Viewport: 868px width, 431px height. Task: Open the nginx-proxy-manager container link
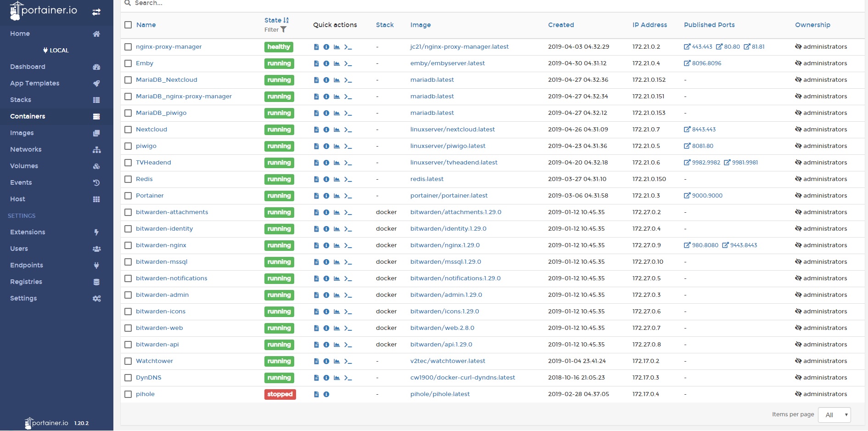[168, 47]
